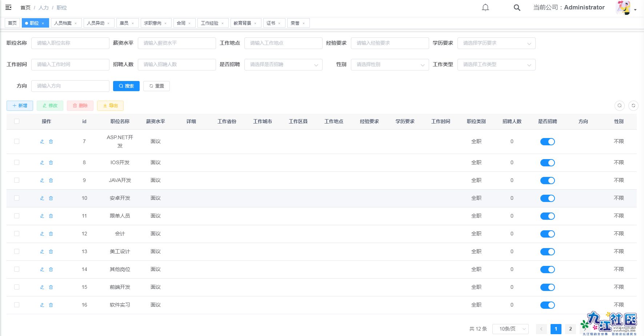Click the header search magnifier icon
The height and width of the screenshot is (336, 644).
click(517, 8)
